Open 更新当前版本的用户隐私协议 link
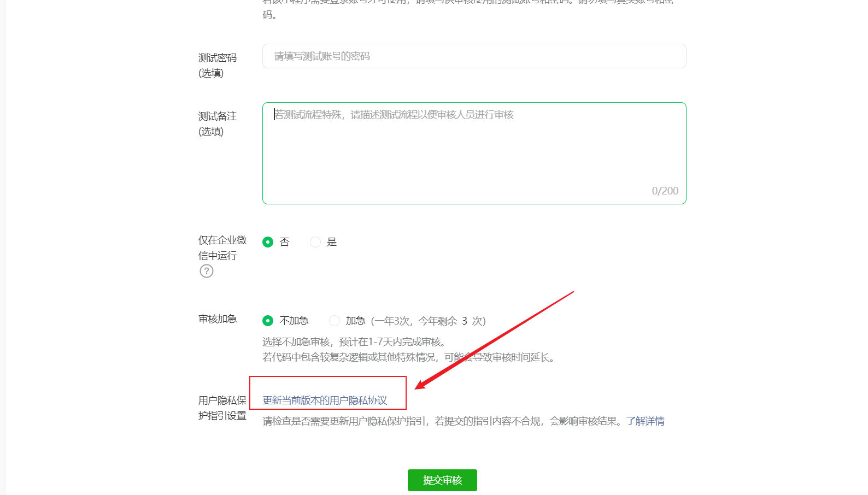Screen dimensions: 868x495 pyautogui.click(x=325, y=400)
